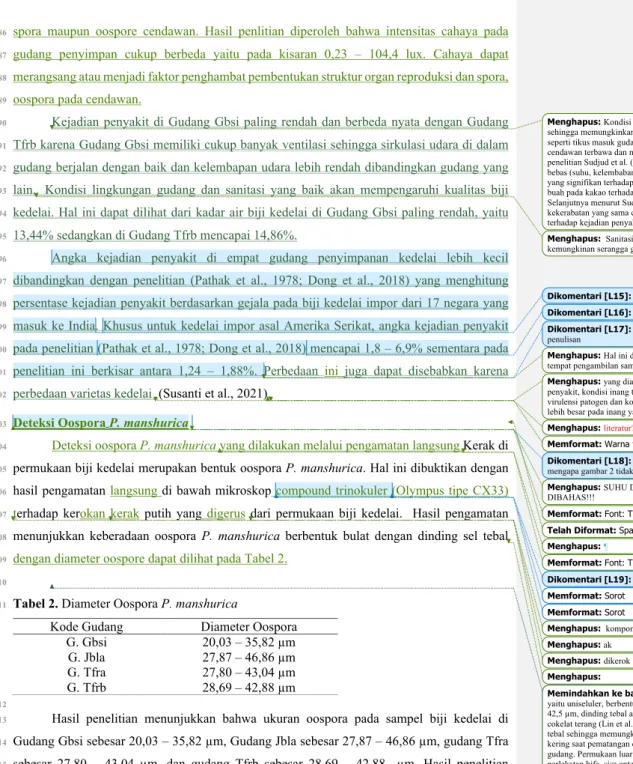Viewport: 633px width, 764px height.
Task: Open the 'Dikomentari [L16]' comment balloon
Action: [x=588, y=312]
